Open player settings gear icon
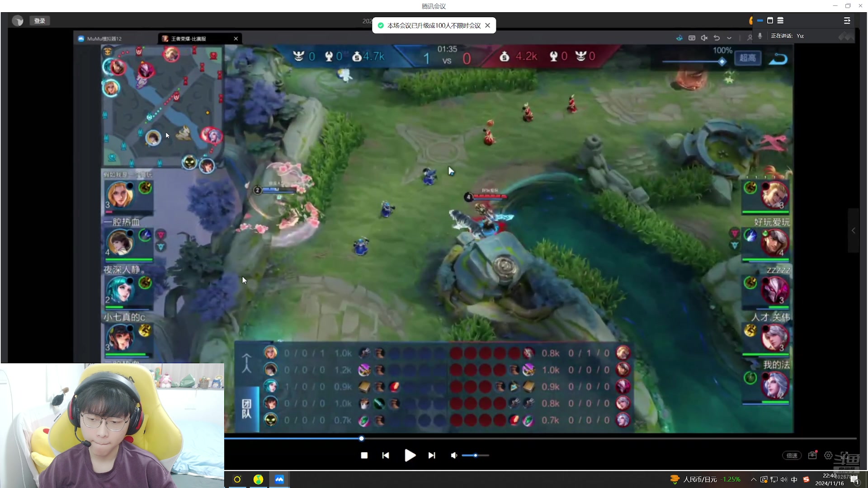This screenshot has height=488, width=868. point(828,455)
